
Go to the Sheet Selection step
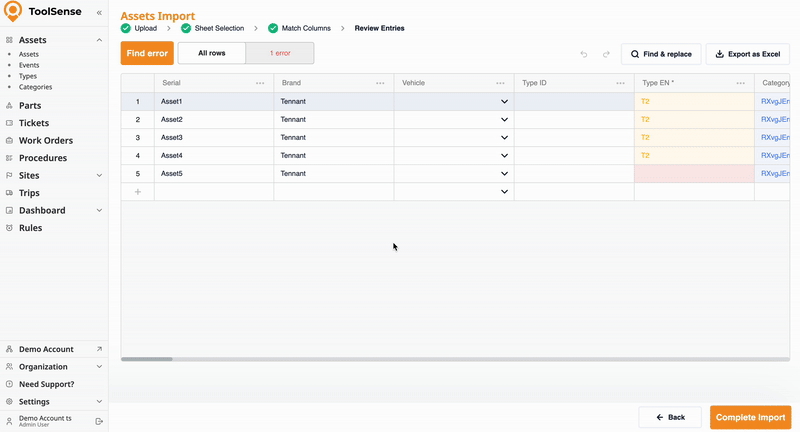coord(219,28)
